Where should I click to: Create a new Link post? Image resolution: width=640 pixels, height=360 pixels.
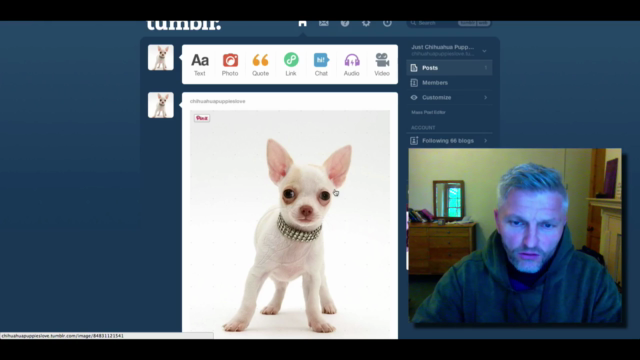(x=291, y=64)
